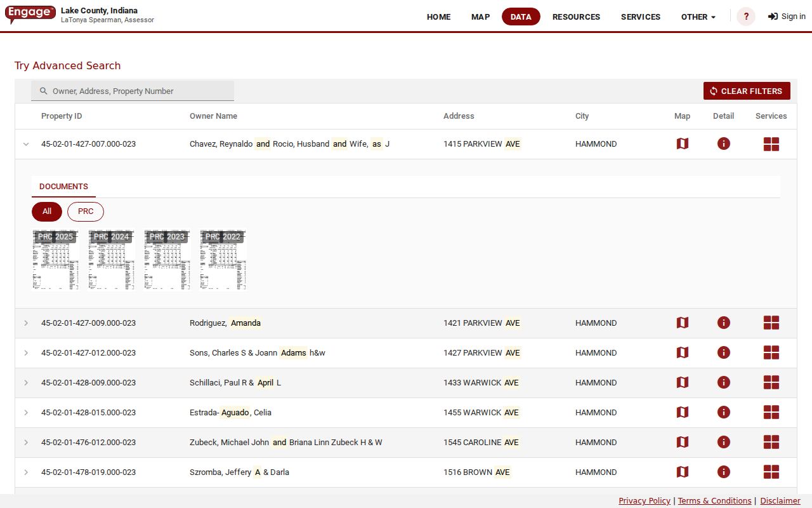812x508 pixels.
Task: Show map for 1433 Warwick Ave row
Action: pos(682,383)
